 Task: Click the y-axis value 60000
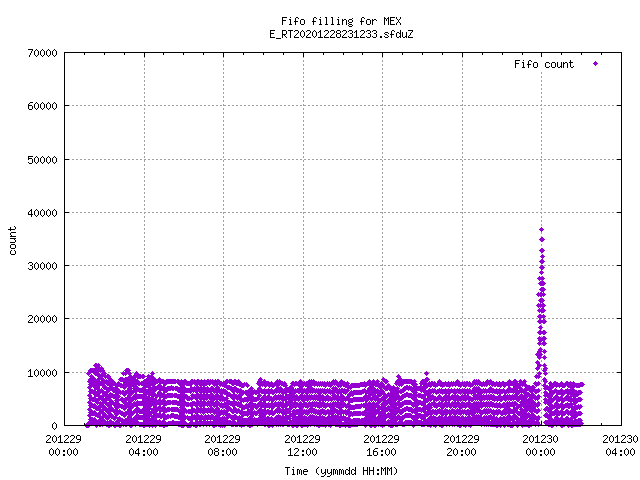tap(42, 106)
